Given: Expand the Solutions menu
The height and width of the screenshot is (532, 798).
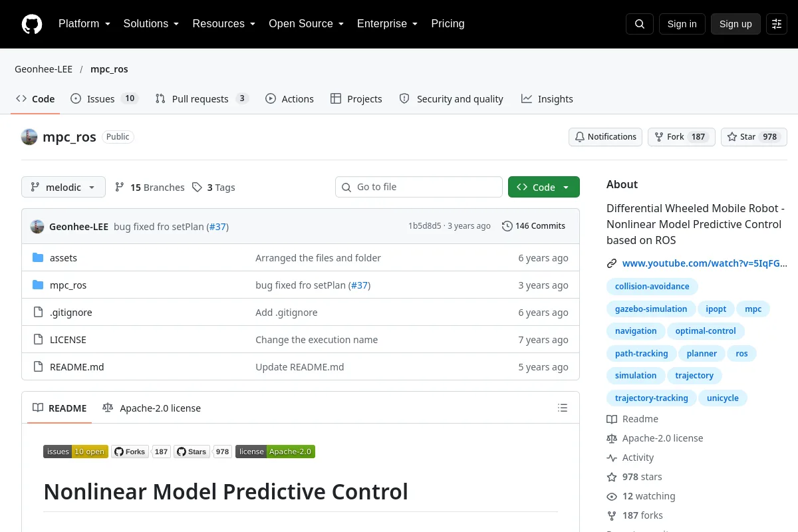Looking at the screenshot, I should [x=151, y=24].
